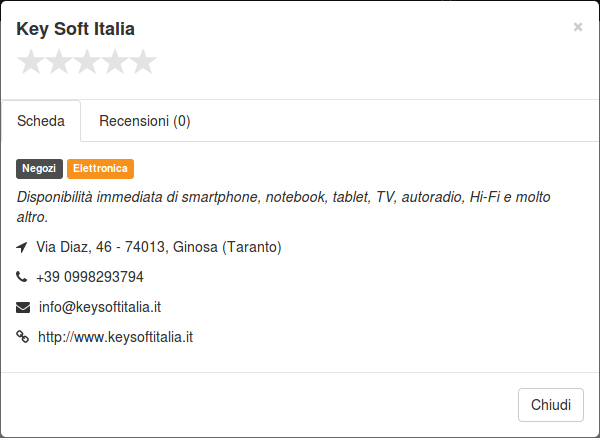Rate with the fourth star

click(x=115, y=62)
